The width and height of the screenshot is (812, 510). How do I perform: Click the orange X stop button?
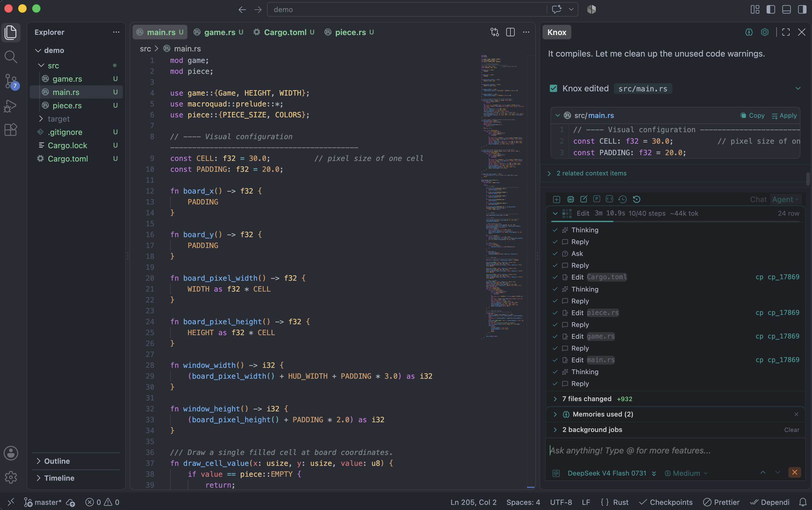794,472
